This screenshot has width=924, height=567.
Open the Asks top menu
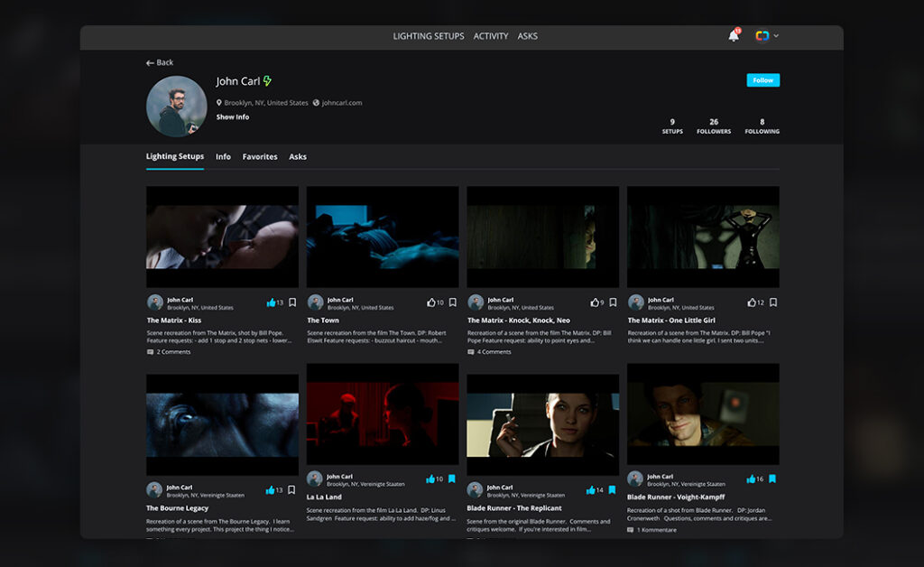[527, 36]
